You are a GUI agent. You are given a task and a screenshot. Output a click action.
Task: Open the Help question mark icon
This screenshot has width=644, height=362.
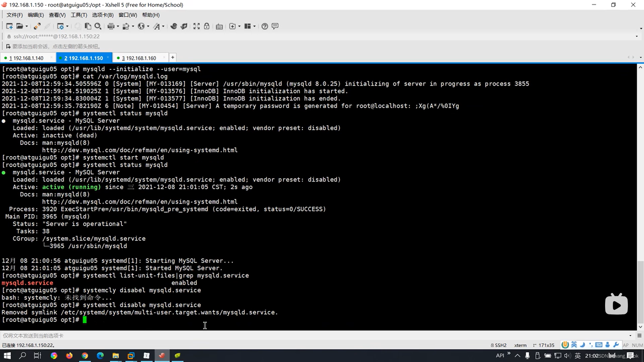[x=265, y=26]
